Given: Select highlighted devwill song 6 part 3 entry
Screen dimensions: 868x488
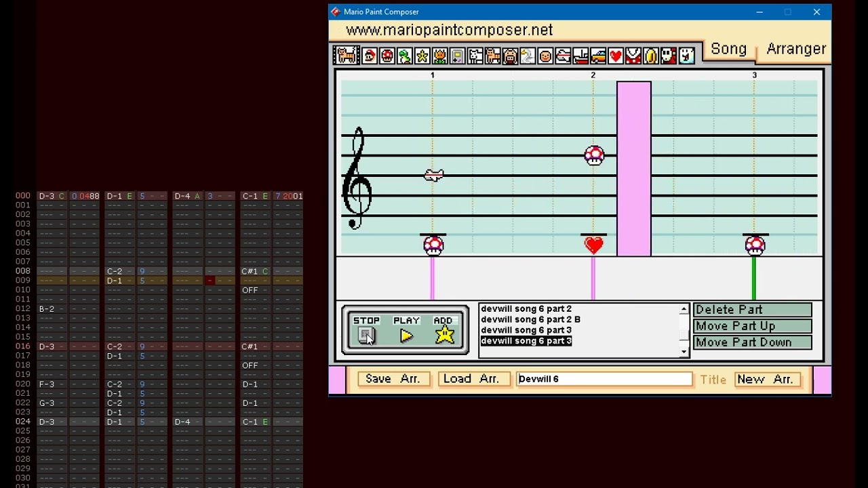Looking at the screenshot, I should (526, 341).
